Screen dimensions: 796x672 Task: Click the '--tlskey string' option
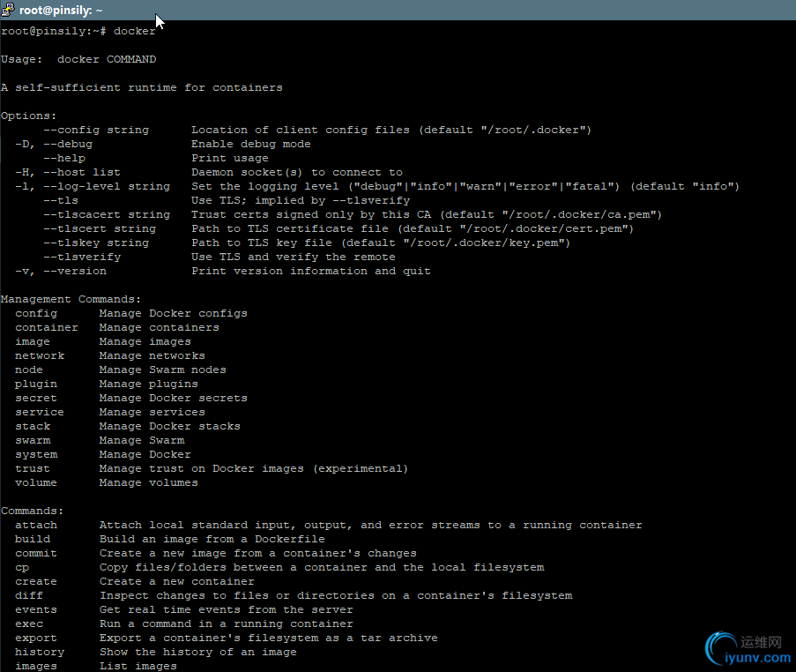click(96, 243)
